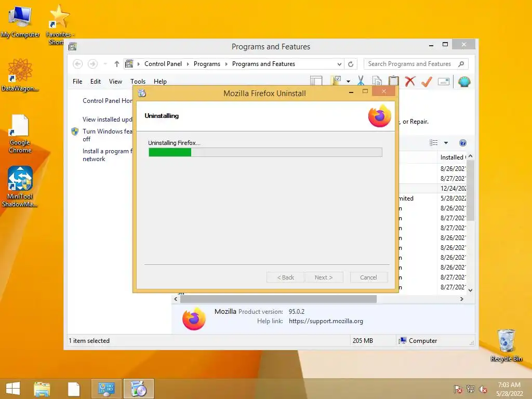The width and height of the screenshot is (532, 399).
Task: Click the horizontal scrollbar left arrow
Action: (176, 299)
